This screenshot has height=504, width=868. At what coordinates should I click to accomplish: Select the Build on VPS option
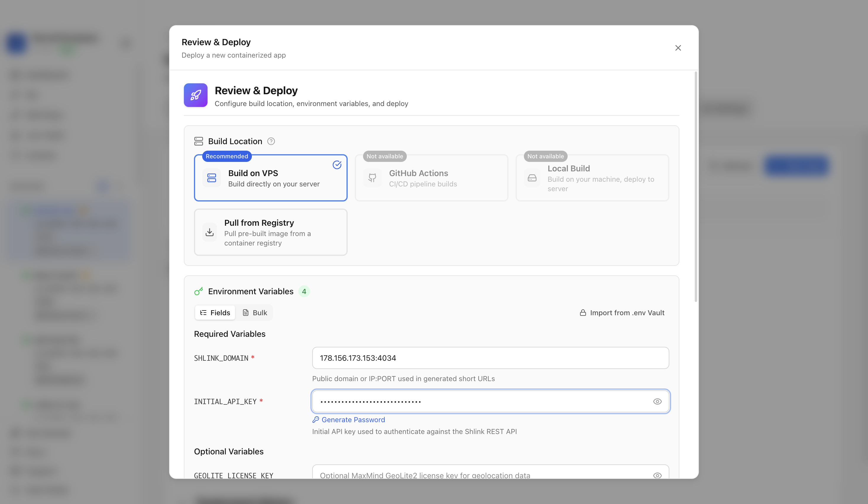pyautogui.click(x=271, y=178)
